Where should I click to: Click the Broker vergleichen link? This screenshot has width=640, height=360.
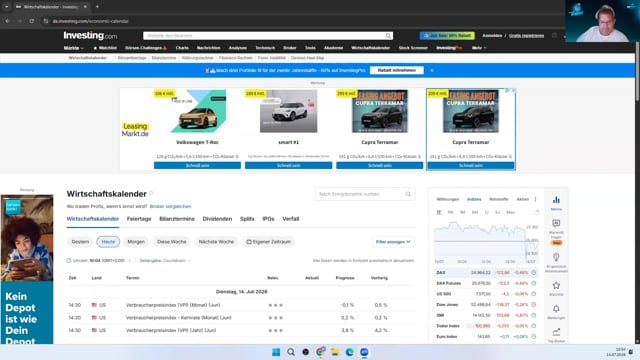tap(170, 206)
